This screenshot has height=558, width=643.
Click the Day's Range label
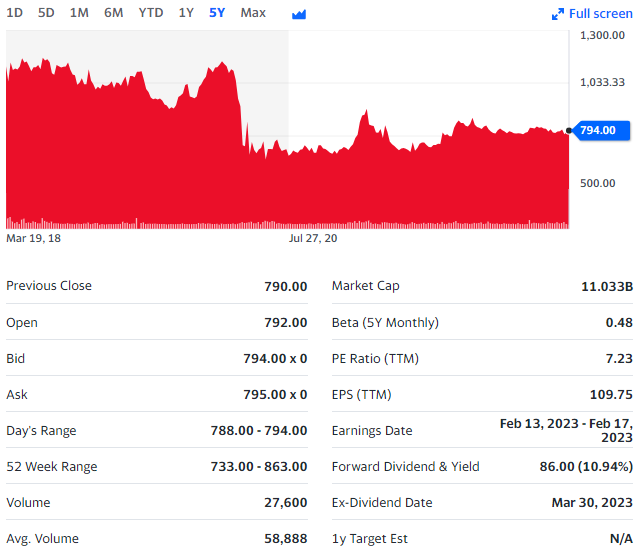(41, 431)
